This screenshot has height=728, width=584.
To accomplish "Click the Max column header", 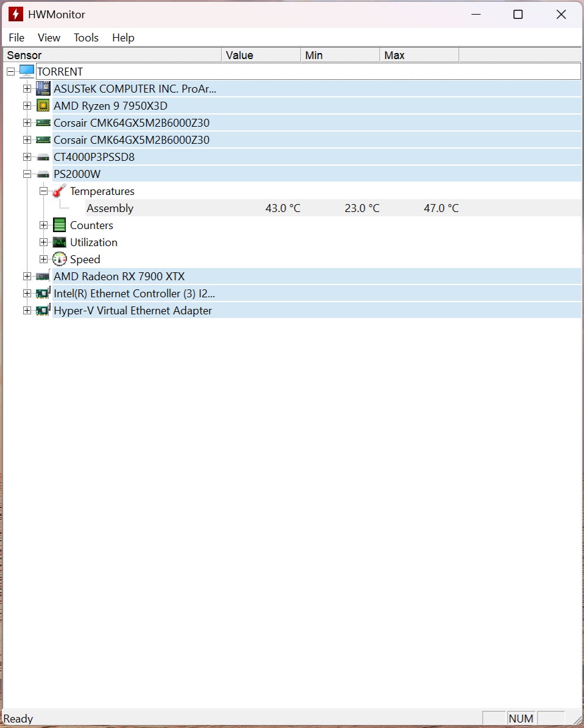I will (x=419, y=55).
